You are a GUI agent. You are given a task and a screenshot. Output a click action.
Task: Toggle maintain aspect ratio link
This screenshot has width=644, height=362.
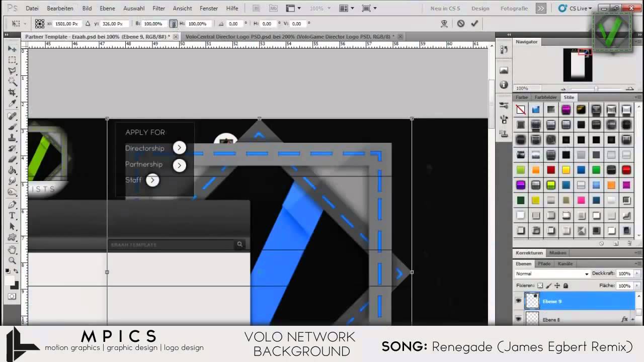click(173, 24)
